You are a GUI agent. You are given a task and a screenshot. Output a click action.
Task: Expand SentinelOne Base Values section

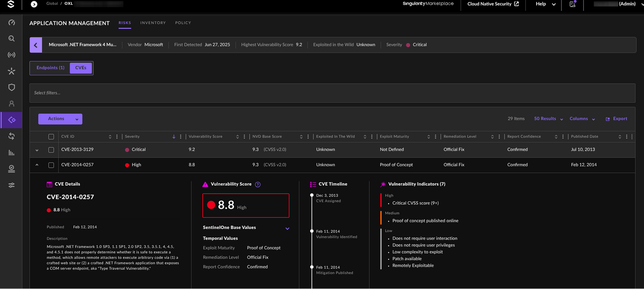[287, 228]
